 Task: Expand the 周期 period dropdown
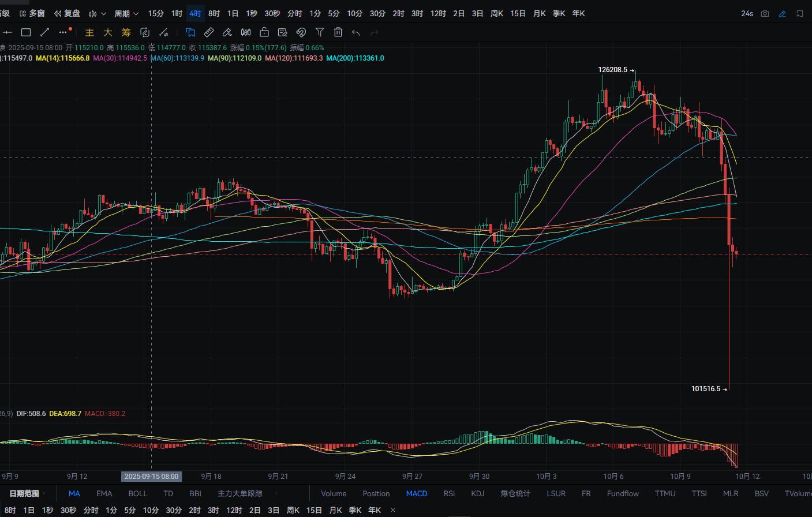(126, 13)
